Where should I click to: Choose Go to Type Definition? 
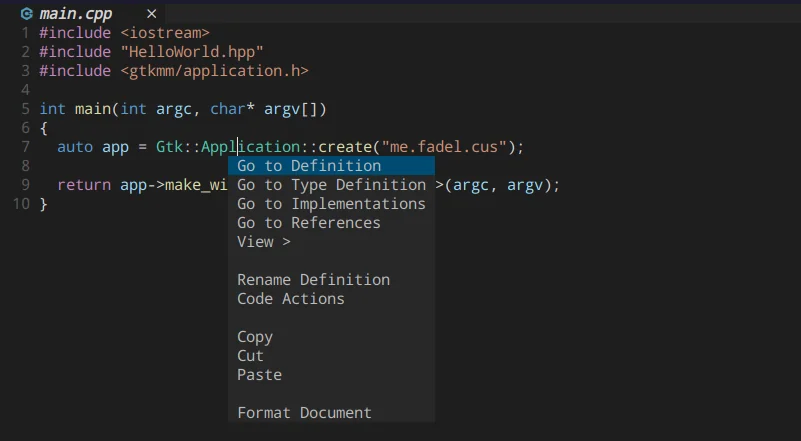point(331,185)
